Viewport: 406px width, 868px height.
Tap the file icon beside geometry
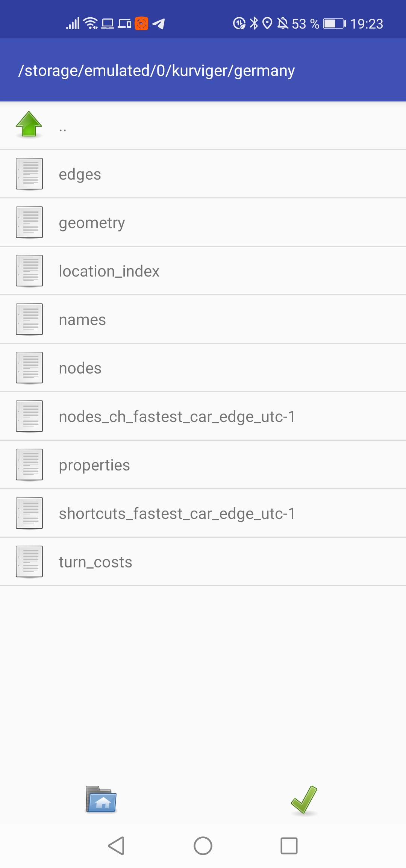click(29, 222)
